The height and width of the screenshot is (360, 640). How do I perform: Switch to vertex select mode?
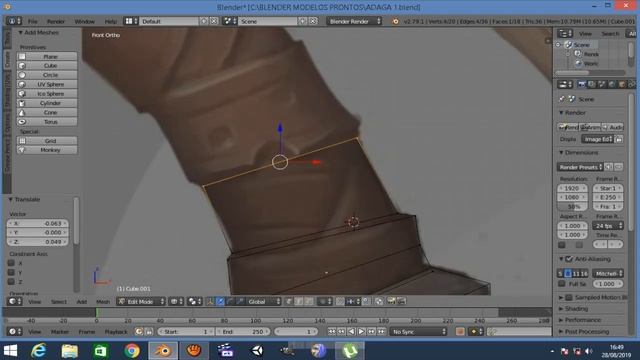coord(289,301)
